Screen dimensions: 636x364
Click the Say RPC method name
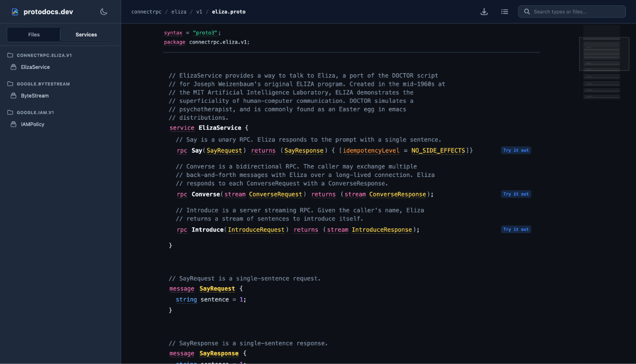pos(197,150)
